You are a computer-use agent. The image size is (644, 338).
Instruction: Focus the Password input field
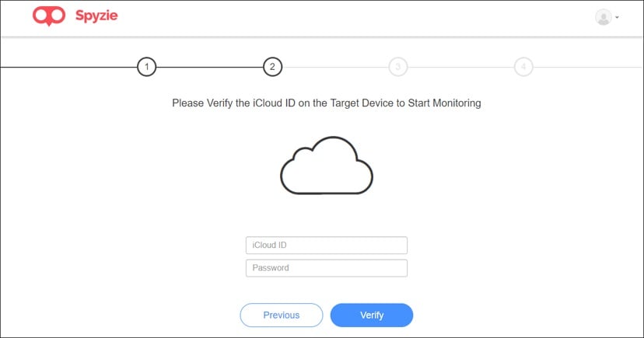click(327, 268)
